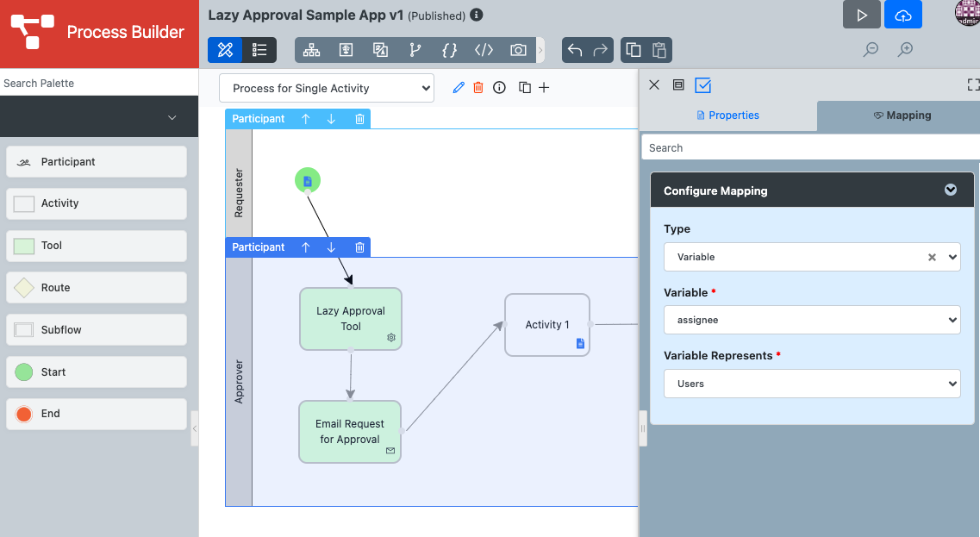This screenshot has width=980, height=537.
Task: Click the zoom out magnifier
Action: tap(871, 50)
